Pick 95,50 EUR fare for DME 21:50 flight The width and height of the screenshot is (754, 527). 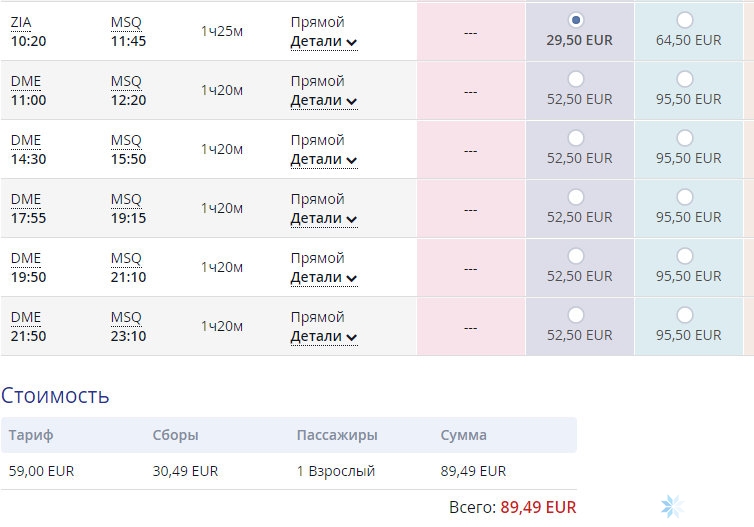pyautogui.click(x=685, y=315)
